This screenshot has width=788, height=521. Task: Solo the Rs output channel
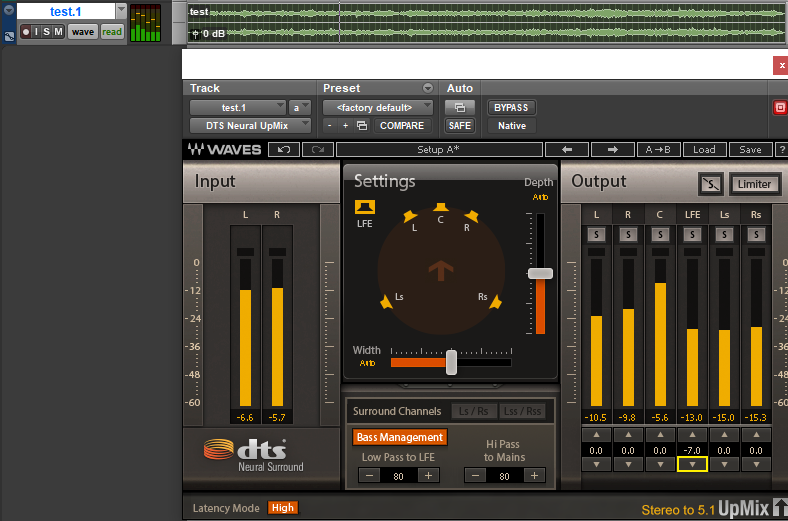[756, 234]
